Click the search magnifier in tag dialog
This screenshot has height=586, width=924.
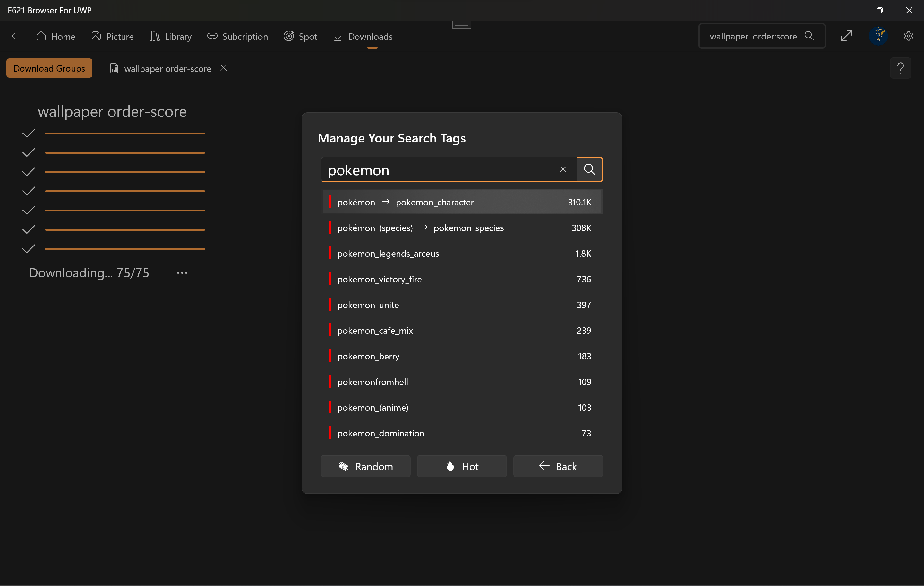coord(589,169)
